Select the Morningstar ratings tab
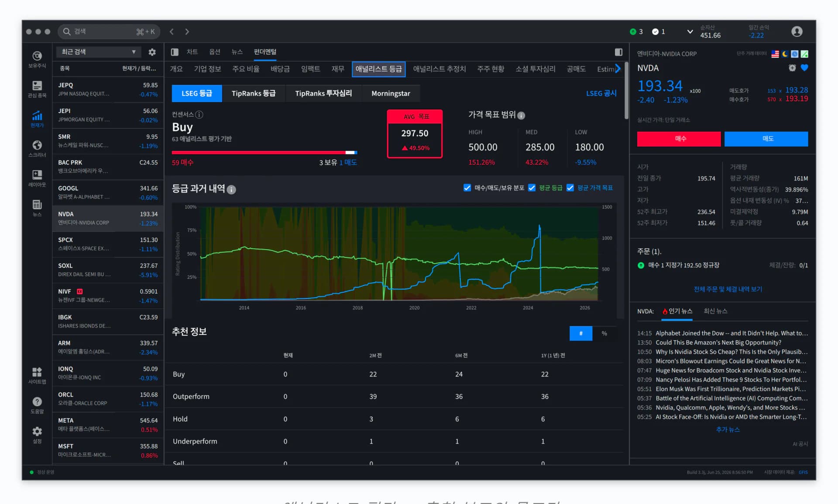 click(391, 93)
